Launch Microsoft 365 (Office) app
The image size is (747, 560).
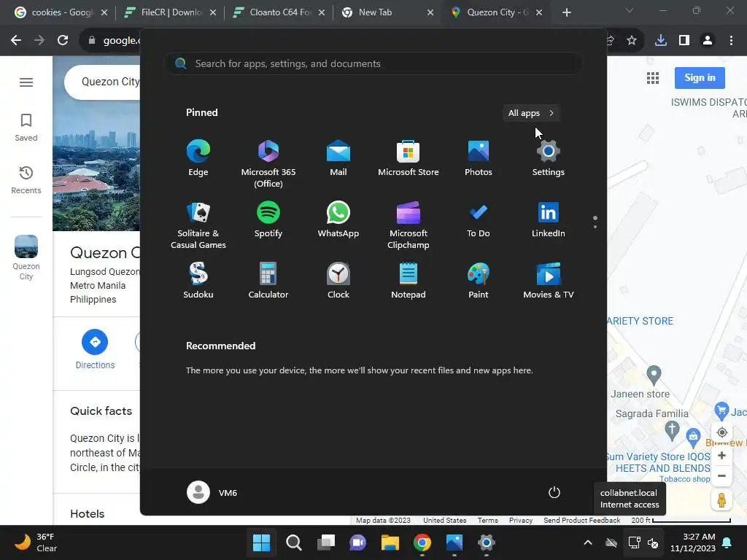pos(268,164)
